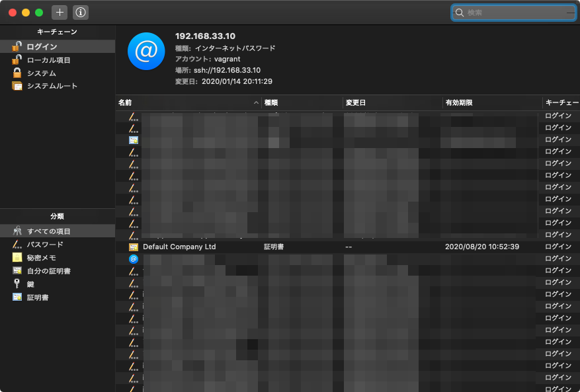The width and height of the screenshot is (580, 392).
Task: Click the key icon beside 鍵
Action: pos(17,284)
